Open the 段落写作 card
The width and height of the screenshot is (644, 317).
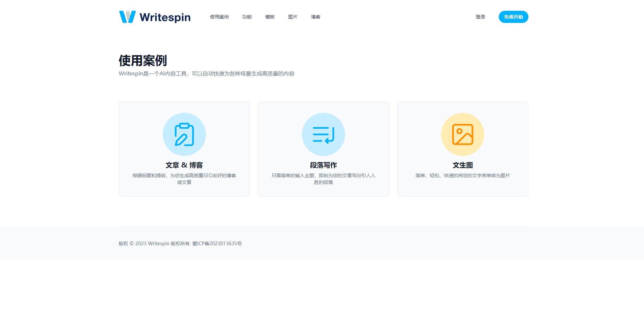pyautogui.click(x=323, y=149)
